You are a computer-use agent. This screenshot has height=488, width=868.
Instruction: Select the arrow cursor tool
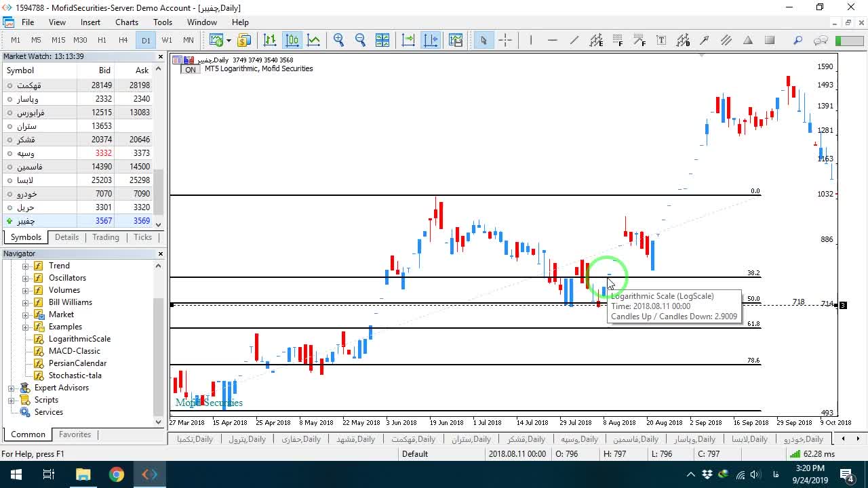point(484,40)
